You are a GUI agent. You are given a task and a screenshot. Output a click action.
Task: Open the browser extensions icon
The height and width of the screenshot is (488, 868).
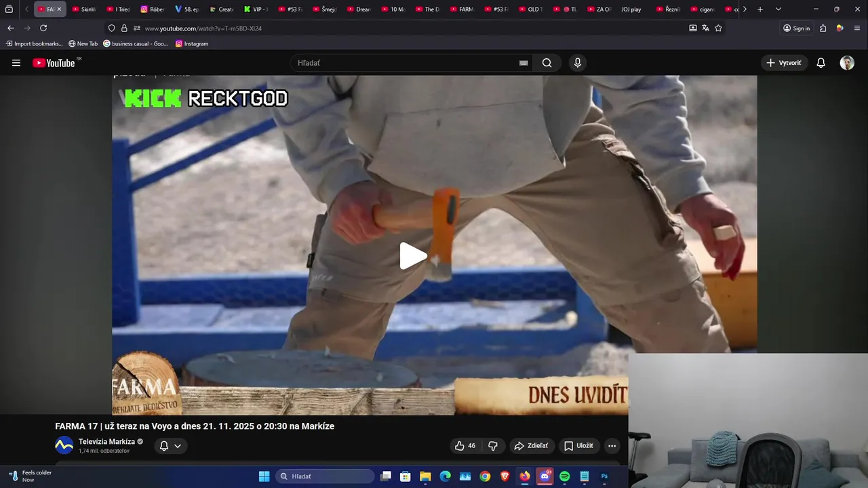tap(823, 28)
